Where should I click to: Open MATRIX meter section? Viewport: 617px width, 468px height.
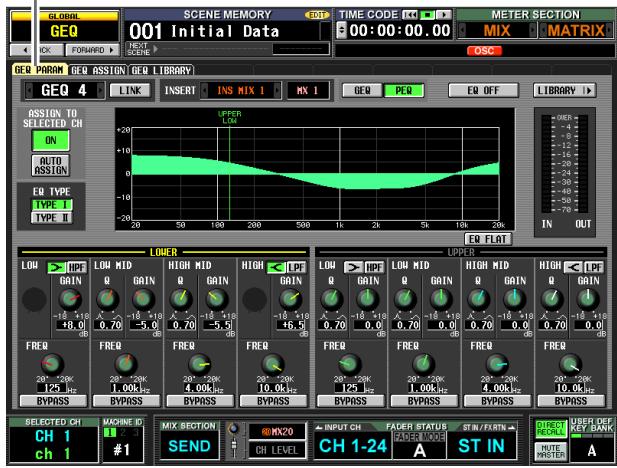576,31
